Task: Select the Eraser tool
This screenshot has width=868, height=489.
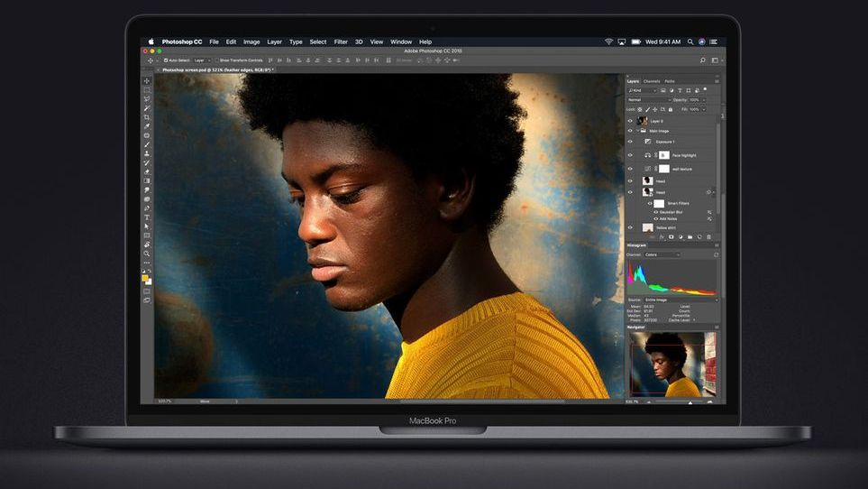Action: tap(147, 171)
